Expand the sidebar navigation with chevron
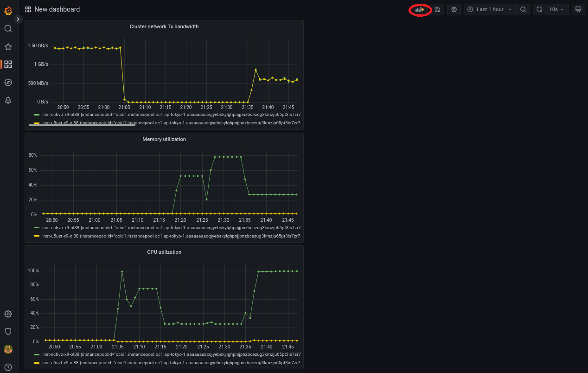Viewport: 588px width, 373px height. (x=18, y=19)
